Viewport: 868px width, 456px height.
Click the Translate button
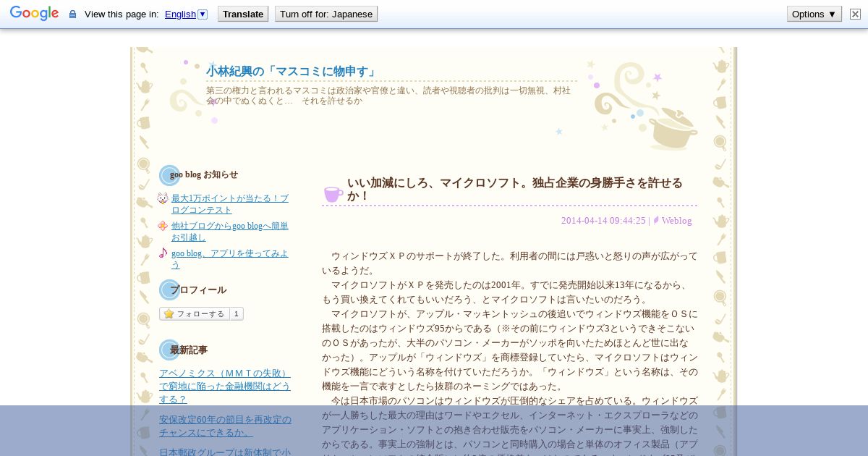[243, 14]
